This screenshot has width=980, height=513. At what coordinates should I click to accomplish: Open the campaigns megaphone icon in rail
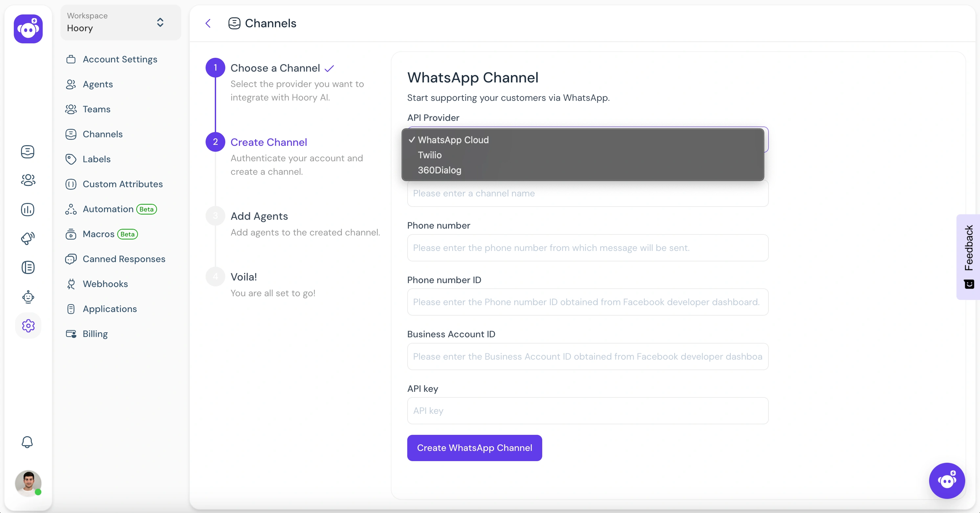coord(28,238)
